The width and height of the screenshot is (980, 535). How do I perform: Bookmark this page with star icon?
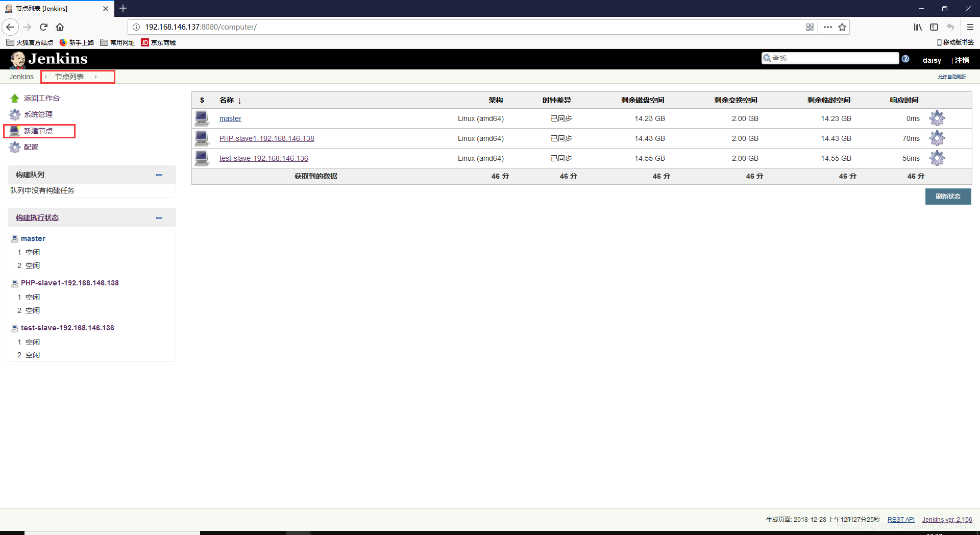pyautogui.click(x=842, y=27)
